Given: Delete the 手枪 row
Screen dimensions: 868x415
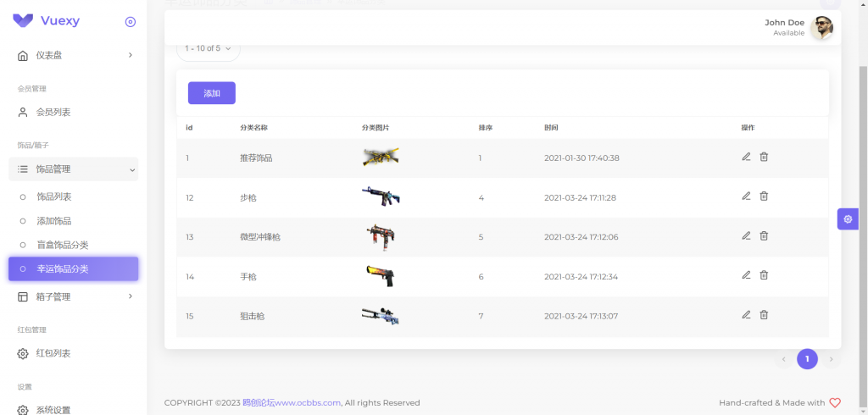Looking at the screenshot, I should click(764, 275).
